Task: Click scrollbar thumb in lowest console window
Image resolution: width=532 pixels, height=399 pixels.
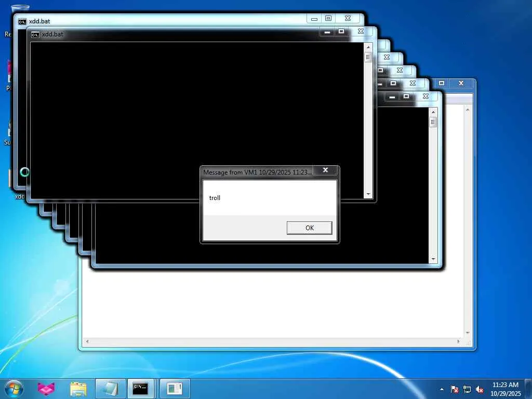Action: pyautogui.click(x=433, y=122)
